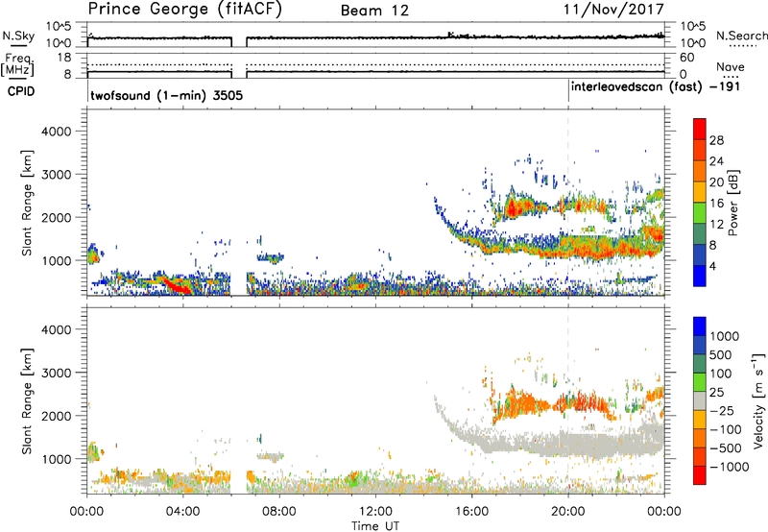Click the "Freq. [MHz]" label
The height and width of the screenshot is (532, 768).
click(x=18, y=65)
